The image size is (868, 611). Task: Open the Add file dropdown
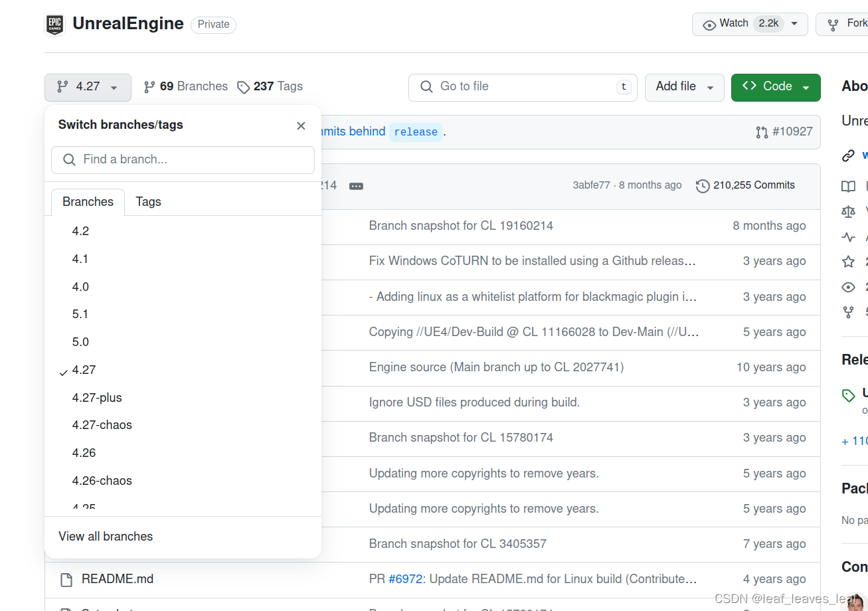[x=685, y=87]
